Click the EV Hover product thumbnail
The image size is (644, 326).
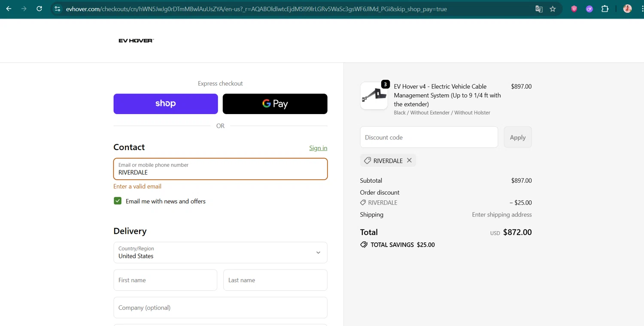point(374,96)
